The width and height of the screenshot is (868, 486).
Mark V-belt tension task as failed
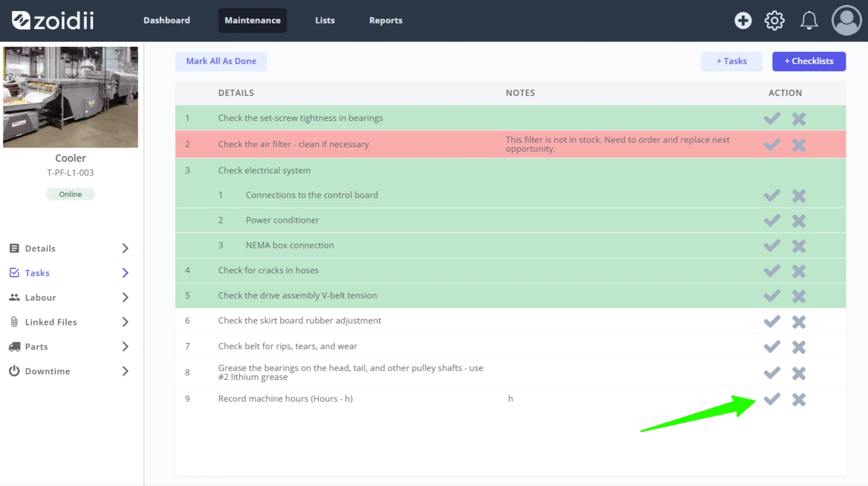[799, 296]
